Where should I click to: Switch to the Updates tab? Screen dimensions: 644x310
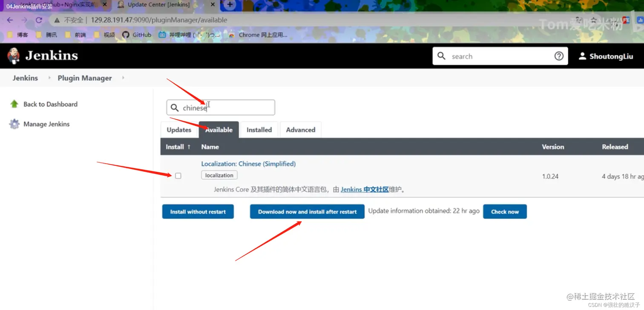[x=179, y=130]
